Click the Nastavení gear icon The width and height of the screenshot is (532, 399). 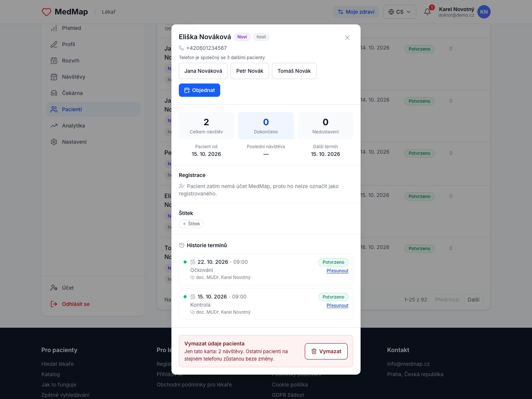[x=54, y=142]
